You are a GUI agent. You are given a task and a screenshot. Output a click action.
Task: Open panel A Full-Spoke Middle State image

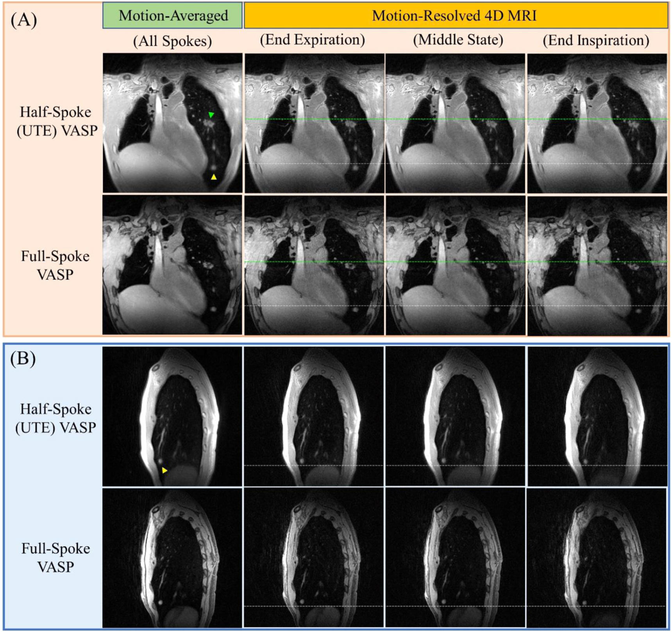[456, 265]
